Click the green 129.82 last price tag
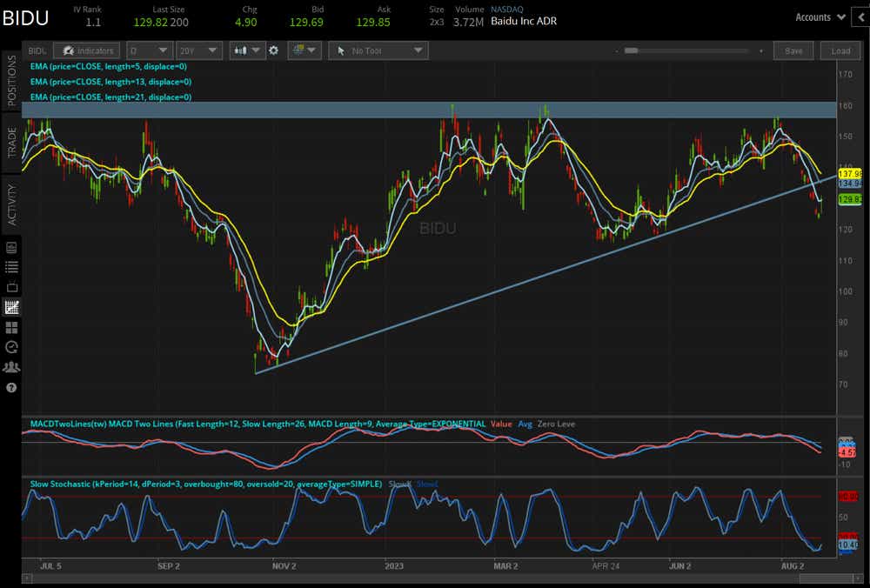Image resolution: width=870 pixels, height=588 pixels. pos(850,200)
